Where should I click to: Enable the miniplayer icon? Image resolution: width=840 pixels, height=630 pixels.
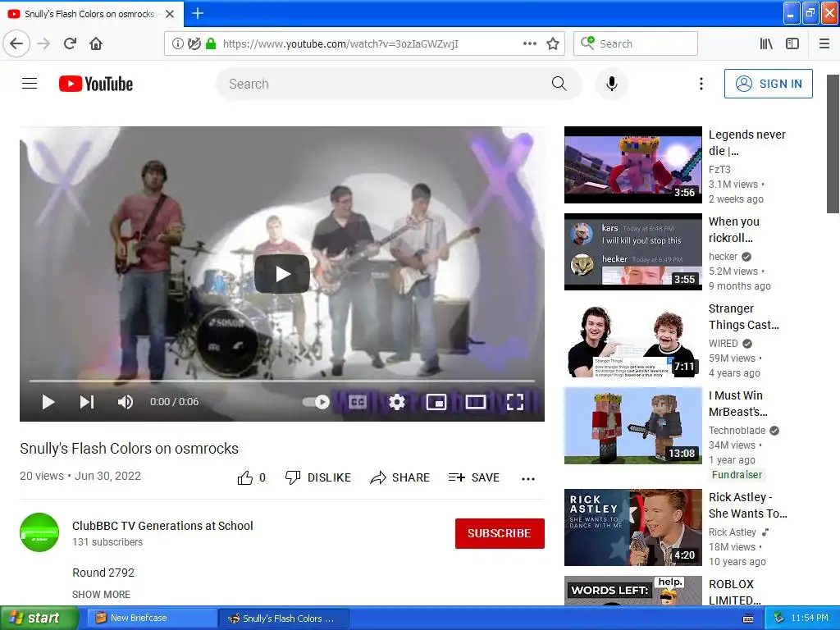(436, 402)
